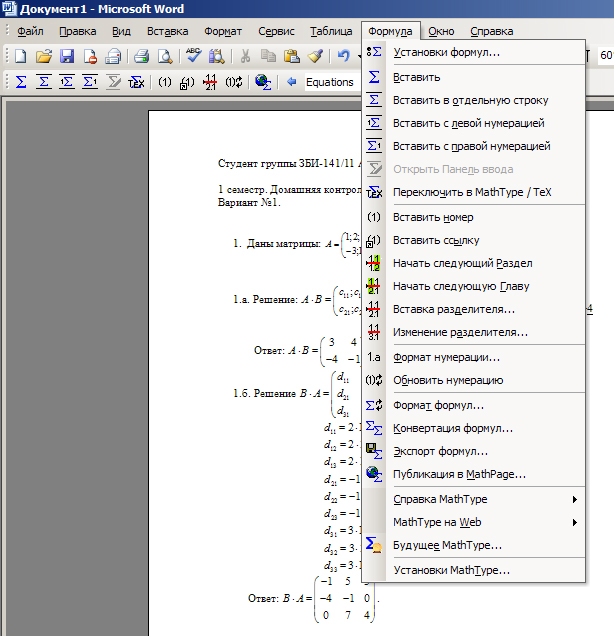Click the Paste clipboard icon
Viewport: 614px width, 636px height.
292,56
